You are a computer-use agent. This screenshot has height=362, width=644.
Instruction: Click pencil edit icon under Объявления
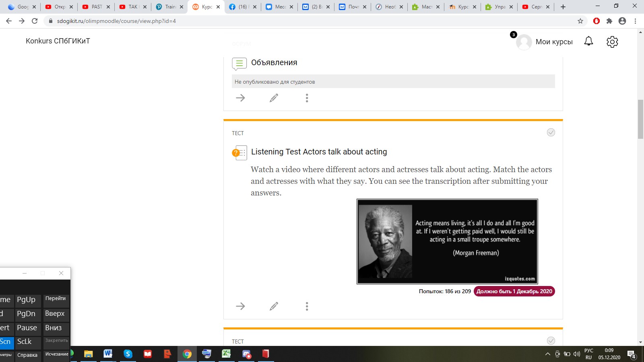pos(274,98)
